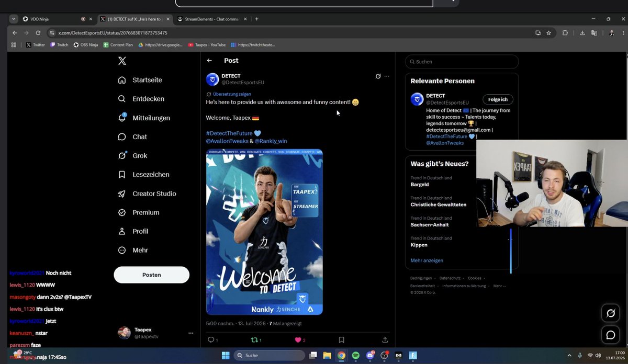Open the Bedingungen footer link
This screenshot has width=628, height=364.
(421, 278)
